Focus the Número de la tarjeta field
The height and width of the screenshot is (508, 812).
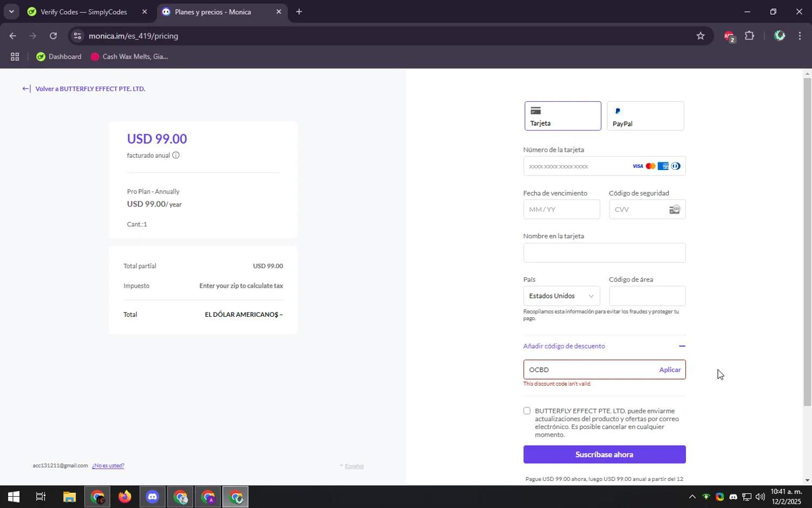point(604,166)
